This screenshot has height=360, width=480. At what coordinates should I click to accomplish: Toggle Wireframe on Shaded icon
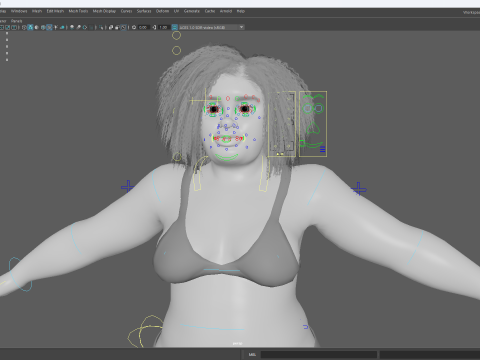[43, 27]
